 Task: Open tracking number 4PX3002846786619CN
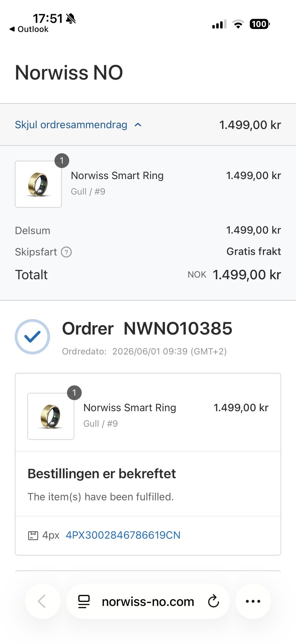123,535
